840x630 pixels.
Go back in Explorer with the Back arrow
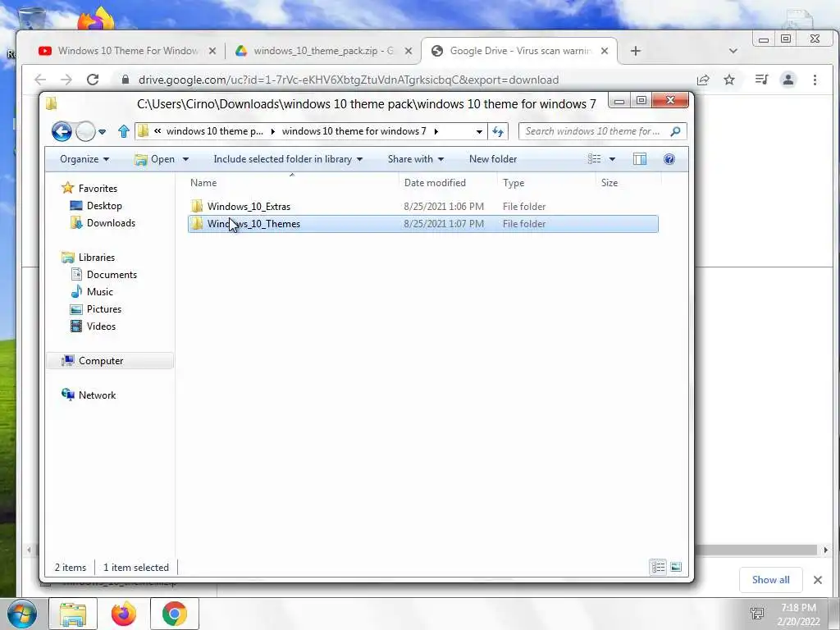coord(62,131)
